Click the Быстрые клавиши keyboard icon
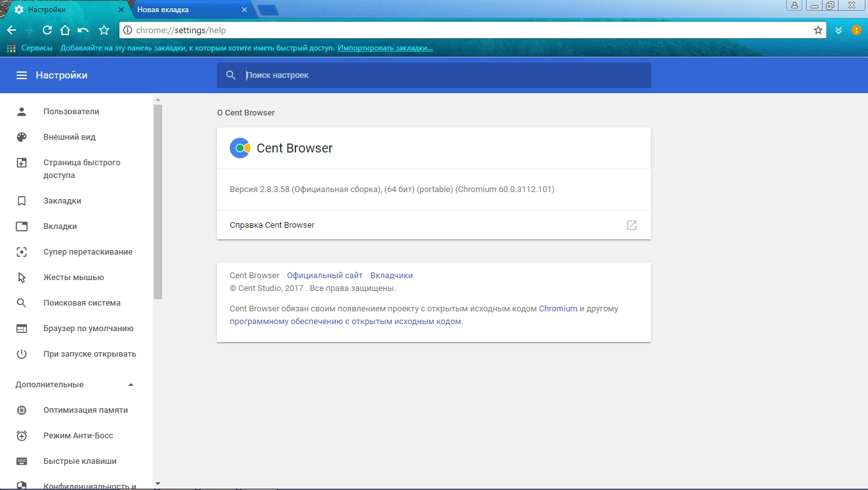 click(22, 461)
